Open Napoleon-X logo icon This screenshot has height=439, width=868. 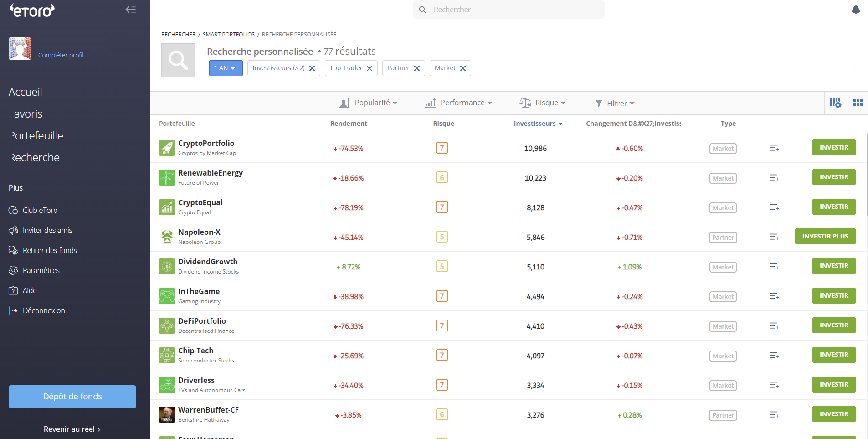tap(167, 237)
